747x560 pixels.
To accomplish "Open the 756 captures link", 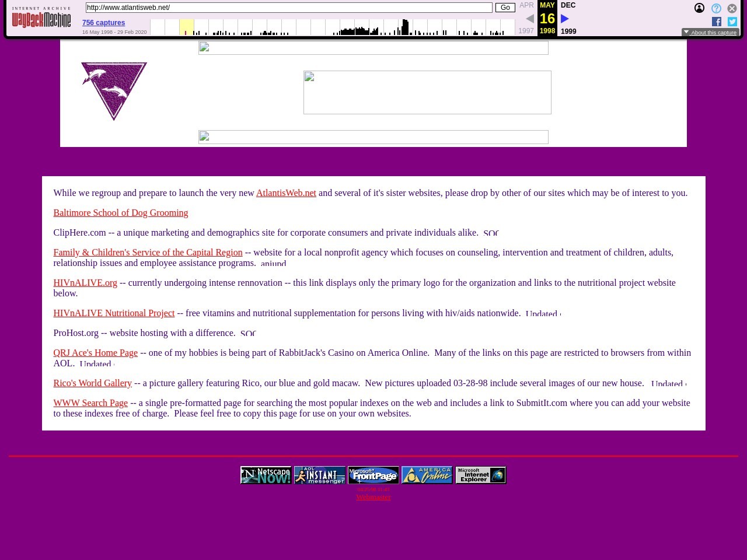I will coord(103,23).
